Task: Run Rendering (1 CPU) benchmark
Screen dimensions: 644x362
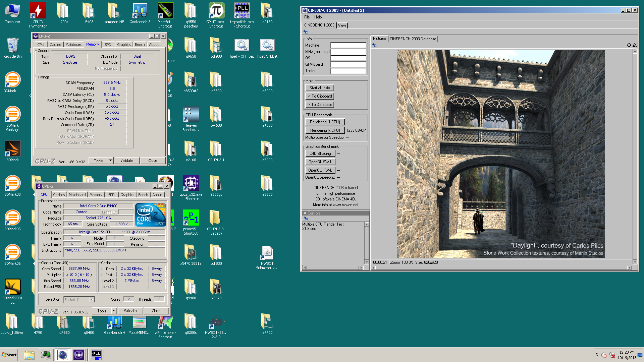Action: [x=325, y=122]
